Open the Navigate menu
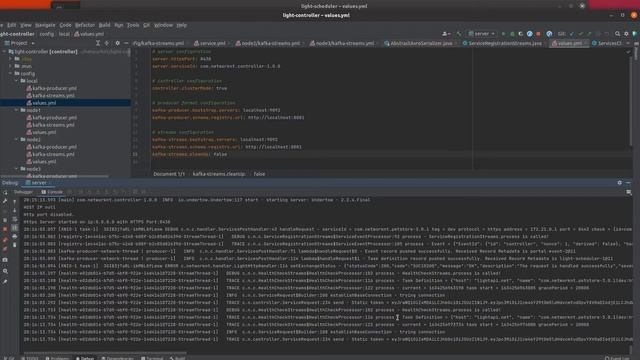This screenshot has height=360, width=640. click(45, 25)
